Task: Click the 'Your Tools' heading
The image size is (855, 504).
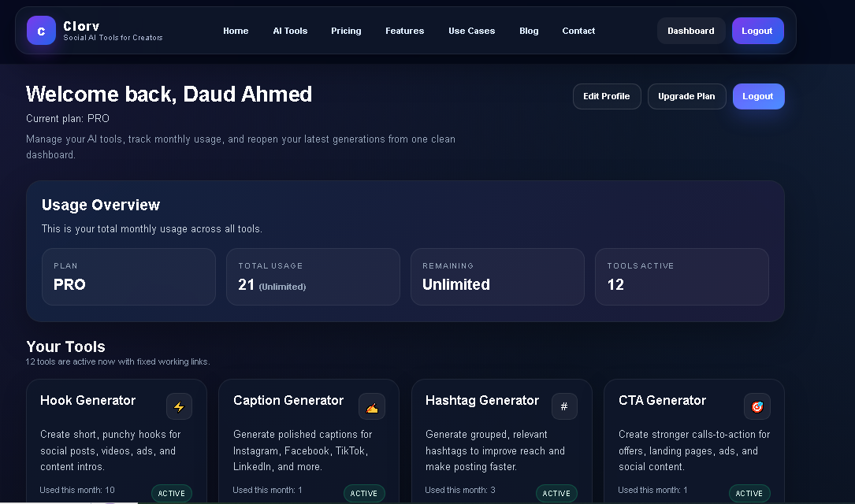Action: (65, 346)
